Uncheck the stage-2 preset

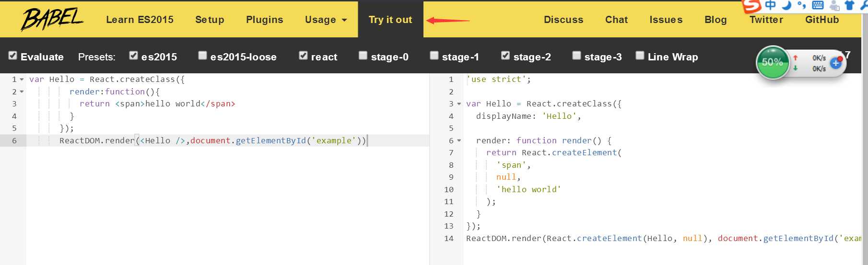point(505,56)
